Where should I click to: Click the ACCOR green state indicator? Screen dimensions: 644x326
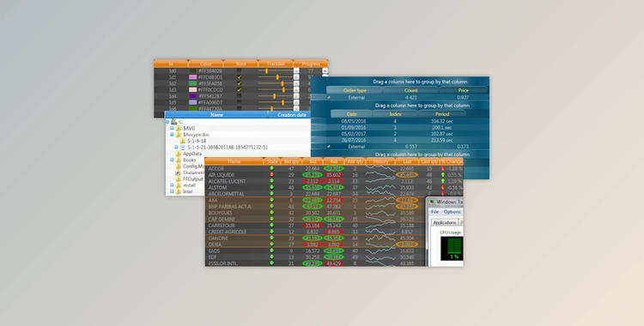[x=271, y=168]
